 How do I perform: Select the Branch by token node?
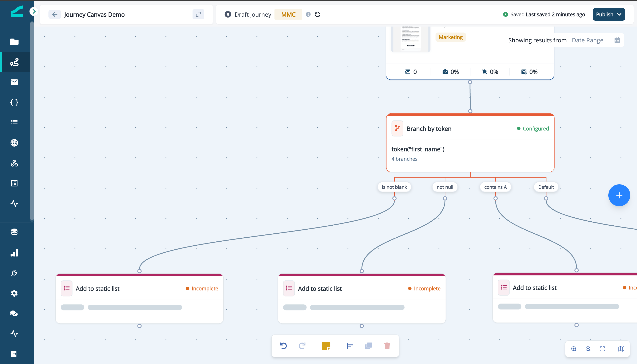click(x=470, y=143)
